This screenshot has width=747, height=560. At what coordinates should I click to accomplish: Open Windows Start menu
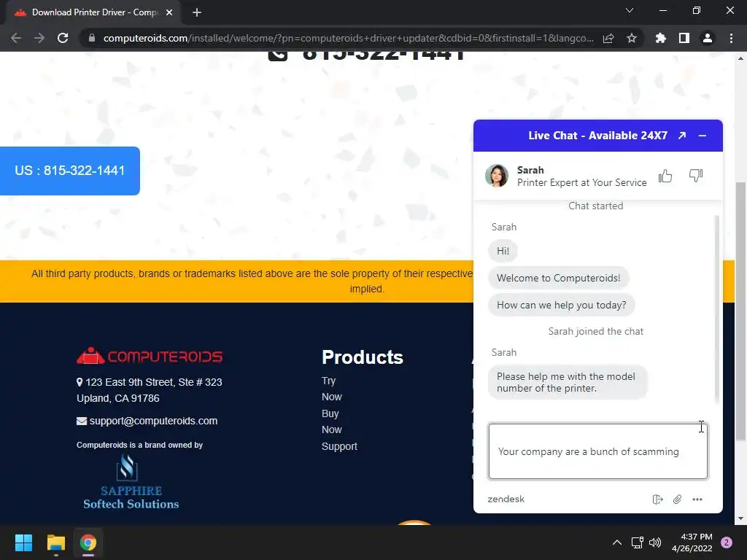[23, 542]
